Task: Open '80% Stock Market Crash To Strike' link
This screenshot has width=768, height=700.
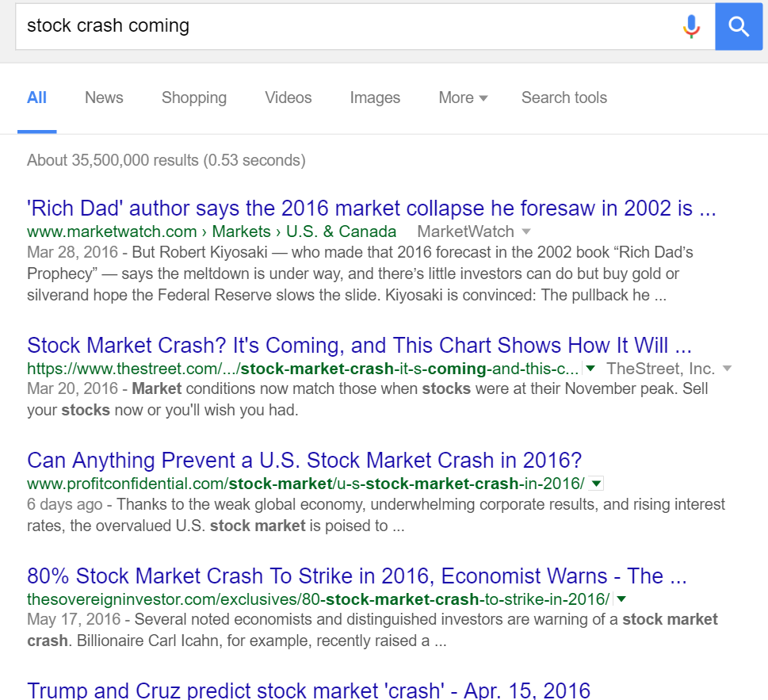Action: click(357, 576)
